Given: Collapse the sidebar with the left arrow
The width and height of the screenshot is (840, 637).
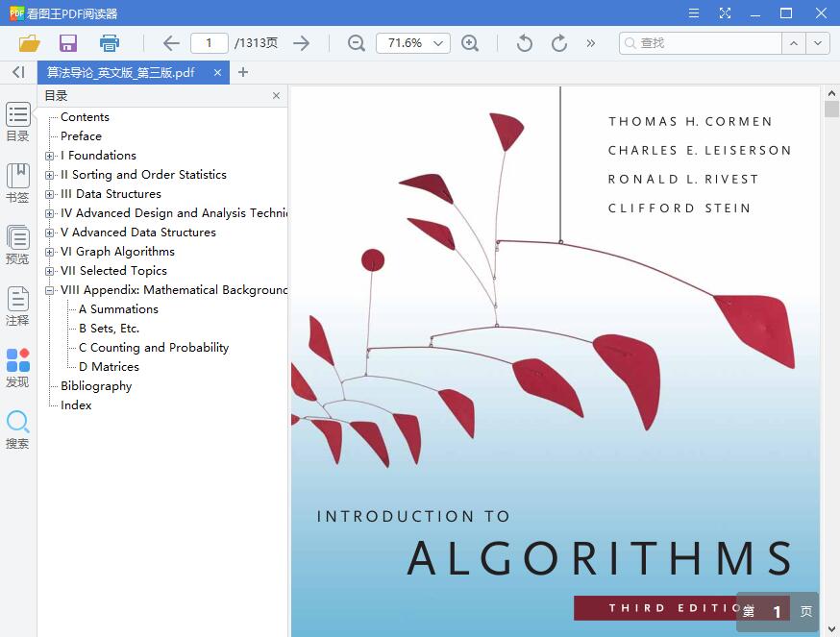Looking at the screenshot, I should 18,72.
